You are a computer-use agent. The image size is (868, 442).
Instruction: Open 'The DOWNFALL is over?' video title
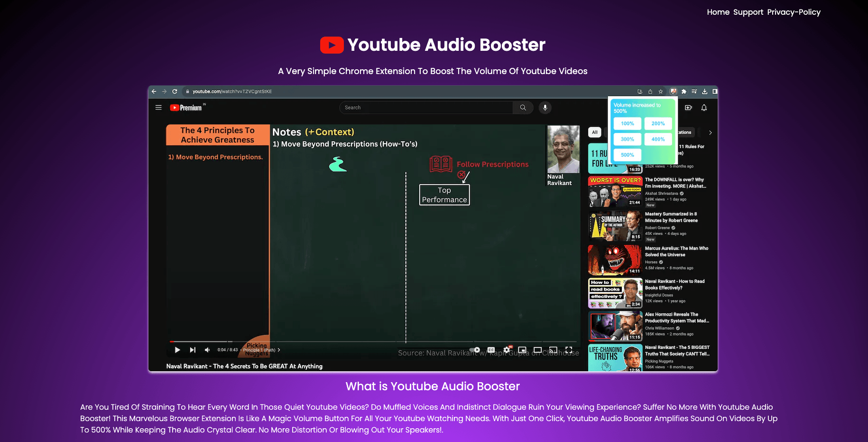[675, 183]
